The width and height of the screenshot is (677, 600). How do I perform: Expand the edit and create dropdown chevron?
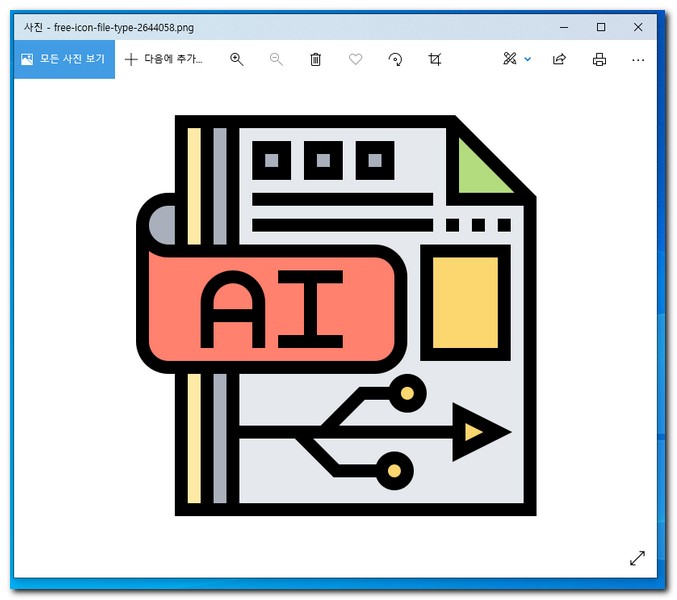tap(528, 60)
